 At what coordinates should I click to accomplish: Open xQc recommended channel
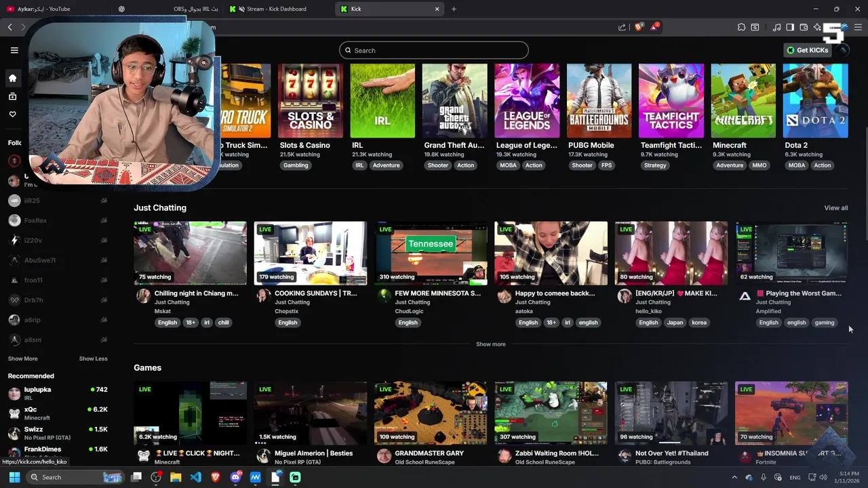tap(58, 413)
